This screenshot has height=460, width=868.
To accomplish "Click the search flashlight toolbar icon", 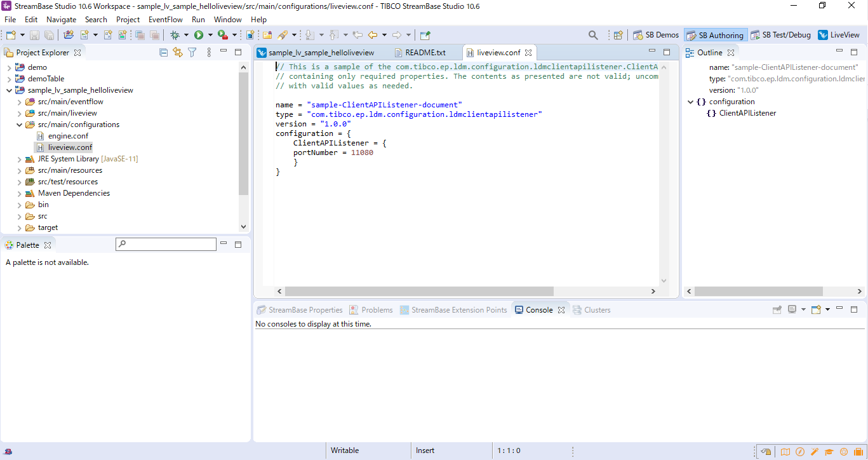I will [x=283, y=36].
